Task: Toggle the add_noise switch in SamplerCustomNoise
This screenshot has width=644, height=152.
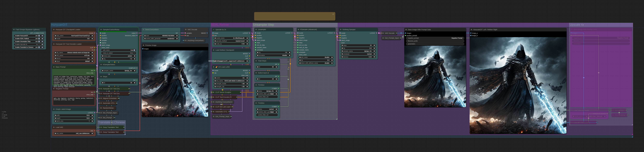Action: pos(134,50)
